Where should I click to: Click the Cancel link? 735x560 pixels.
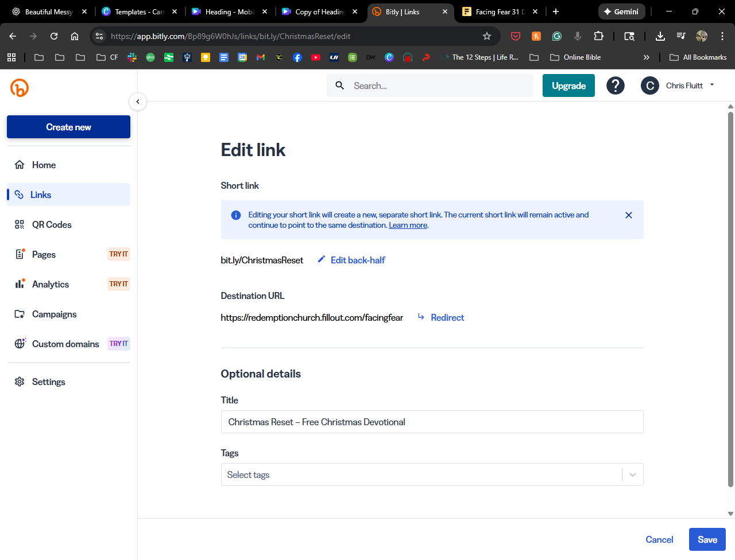[659, 539]
